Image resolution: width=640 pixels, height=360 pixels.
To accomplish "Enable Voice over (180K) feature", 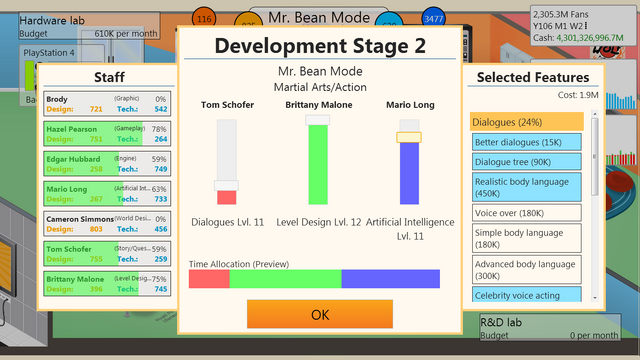I will click(x=527, y=213).
